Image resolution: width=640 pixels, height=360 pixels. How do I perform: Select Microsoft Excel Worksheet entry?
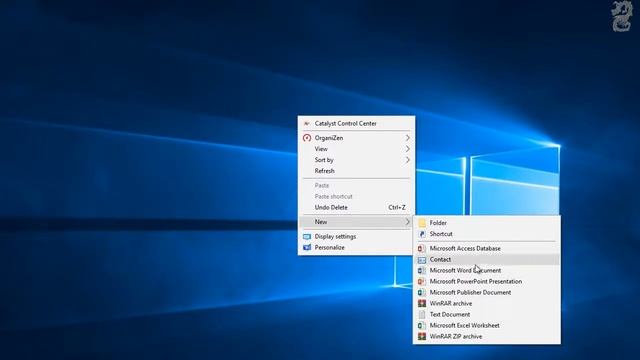[x=487, y=325]
